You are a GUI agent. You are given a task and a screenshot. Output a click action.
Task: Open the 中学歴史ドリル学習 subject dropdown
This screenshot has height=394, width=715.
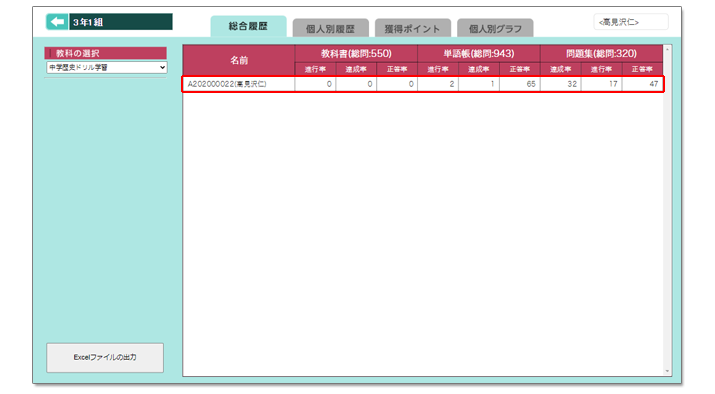(x=107, y=67)
